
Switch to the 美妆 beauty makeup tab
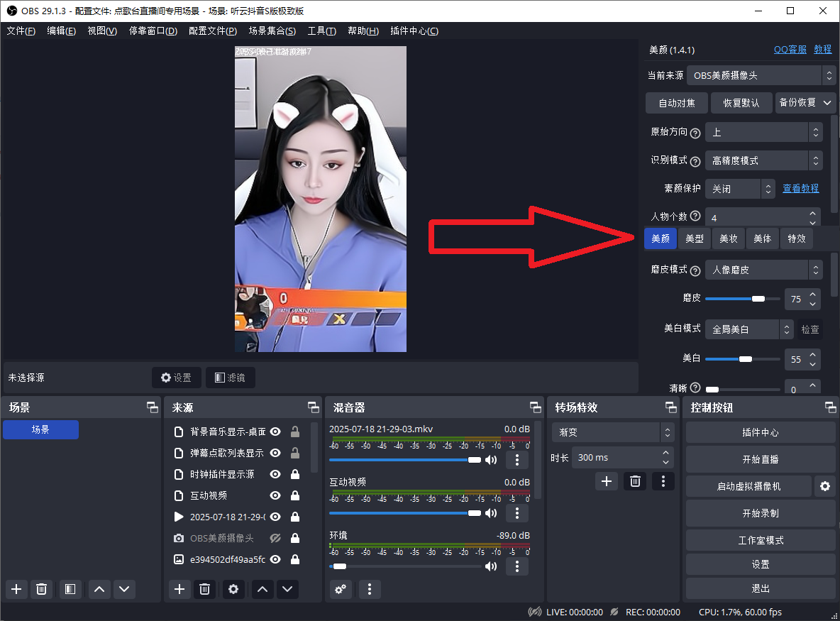coord(729,238)
